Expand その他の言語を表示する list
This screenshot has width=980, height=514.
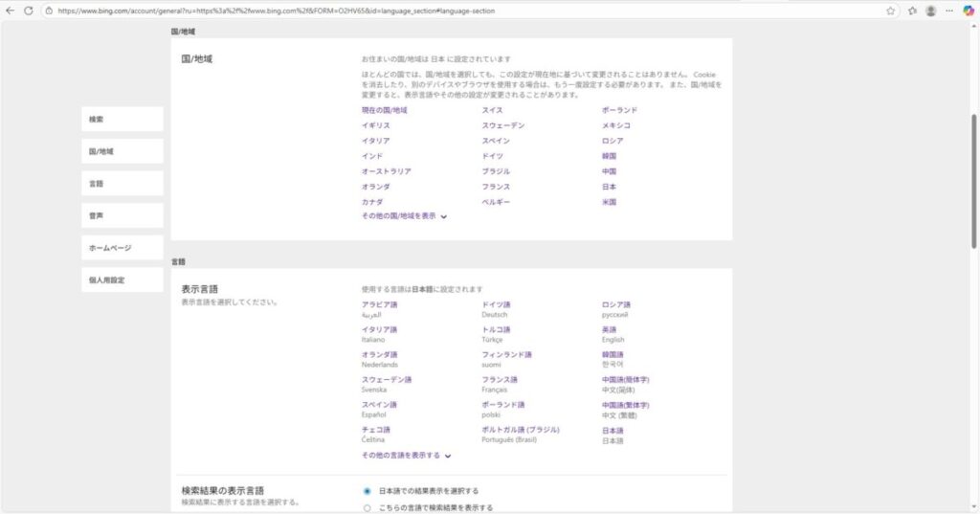(406, 456)
